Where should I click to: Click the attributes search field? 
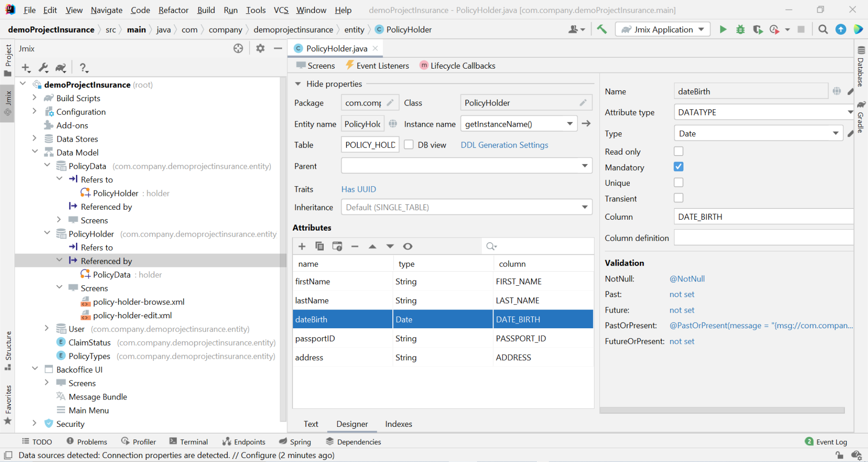point(538,246)
